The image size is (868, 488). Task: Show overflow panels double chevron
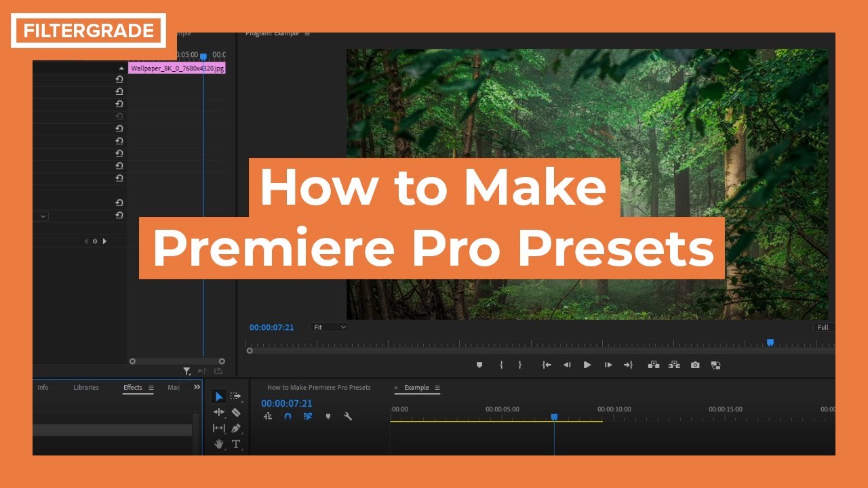pyautogui.click(x=197, y=387)
